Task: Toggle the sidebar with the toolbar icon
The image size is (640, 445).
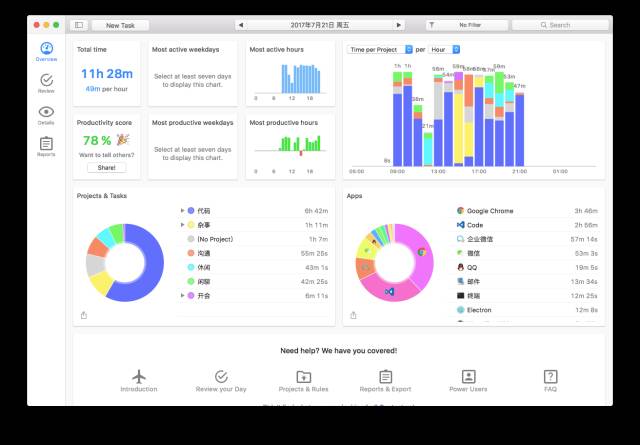Action: pyautogui.click(x=79, y=25)
